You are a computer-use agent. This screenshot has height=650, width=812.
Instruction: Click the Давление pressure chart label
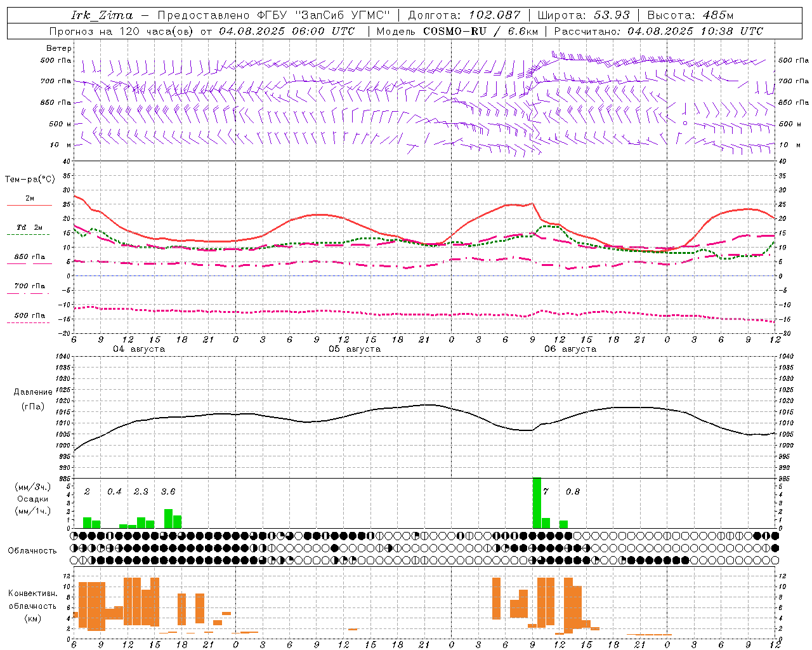pos(33,392)
